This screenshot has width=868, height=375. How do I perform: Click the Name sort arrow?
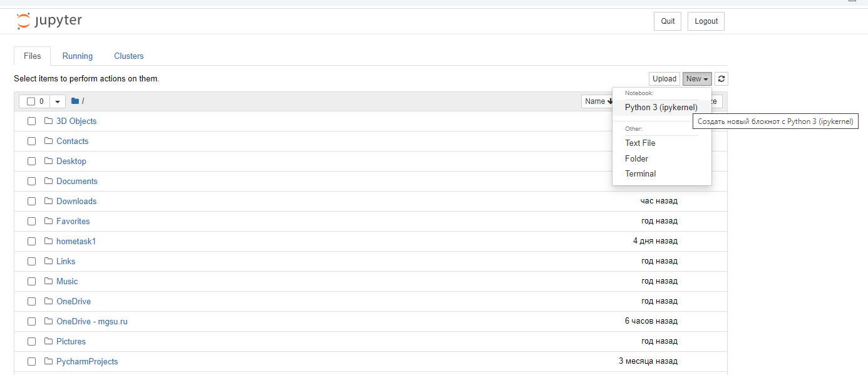tap(610, 101)
